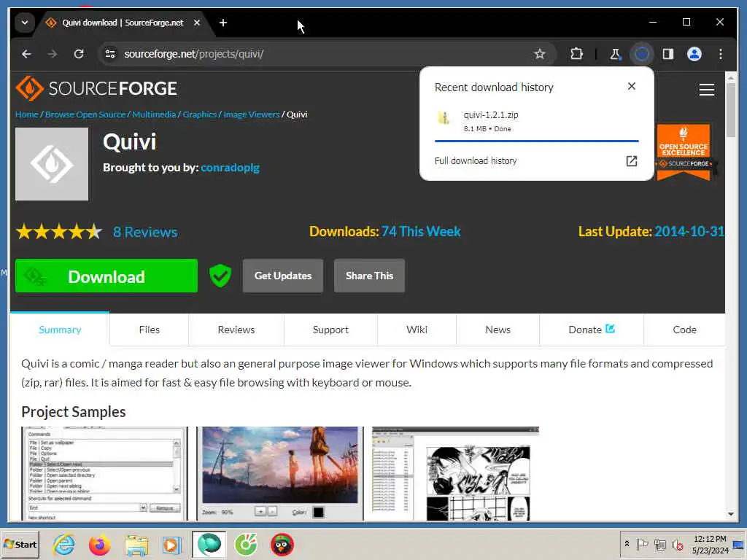Switch to the Files tab
This screenshot has width=747, height=560.
click(149, 330)
